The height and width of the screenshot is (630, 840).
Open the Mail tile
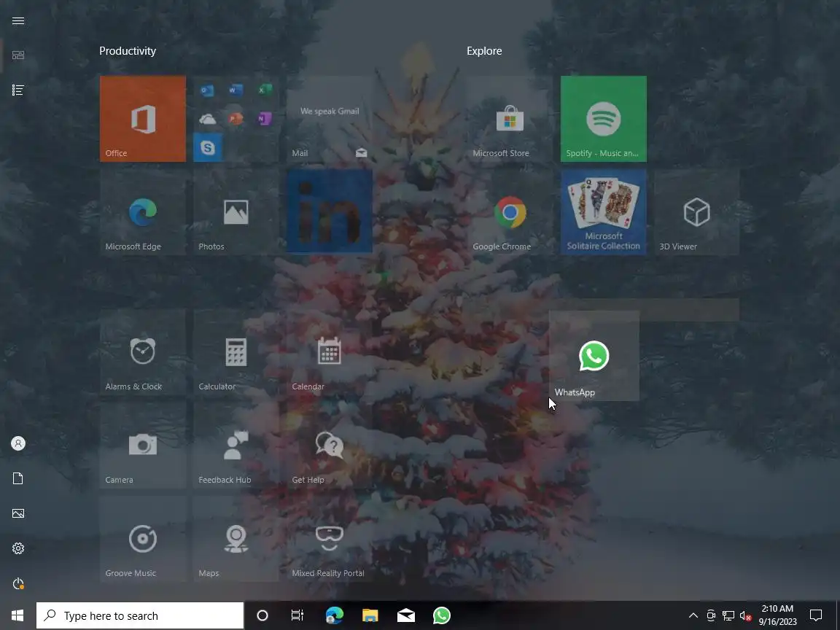pos(330,118)
